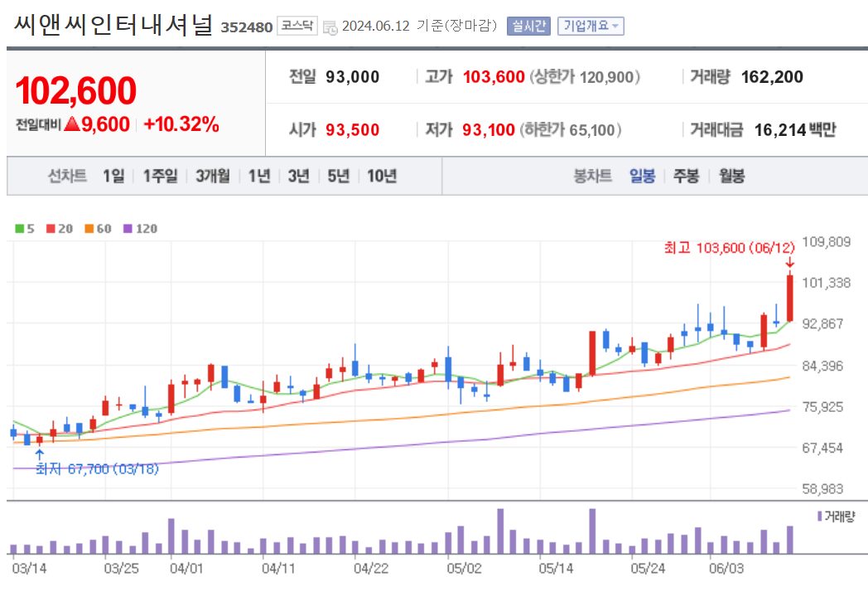The image size is (868, 596).
Task: Click the 04/22 date on the axis
Action: pyautogui.click(x=371, y=569)
